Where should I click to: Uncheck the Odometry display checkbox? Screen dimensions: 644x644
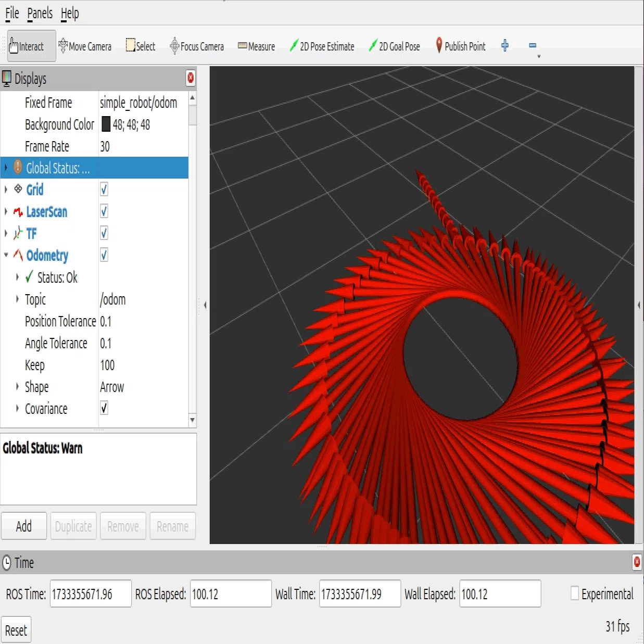point(104,255)
